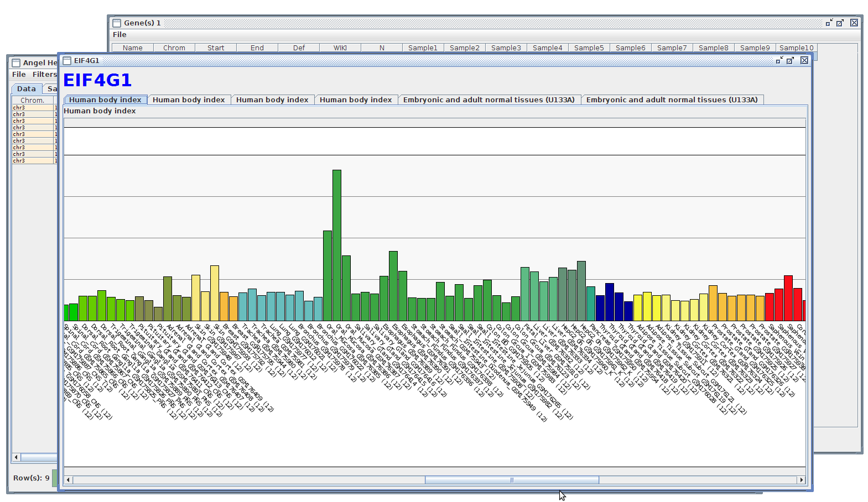868x502 pixels.
Task: Close the EIF4G1 chart window
Action: point(804,61)
